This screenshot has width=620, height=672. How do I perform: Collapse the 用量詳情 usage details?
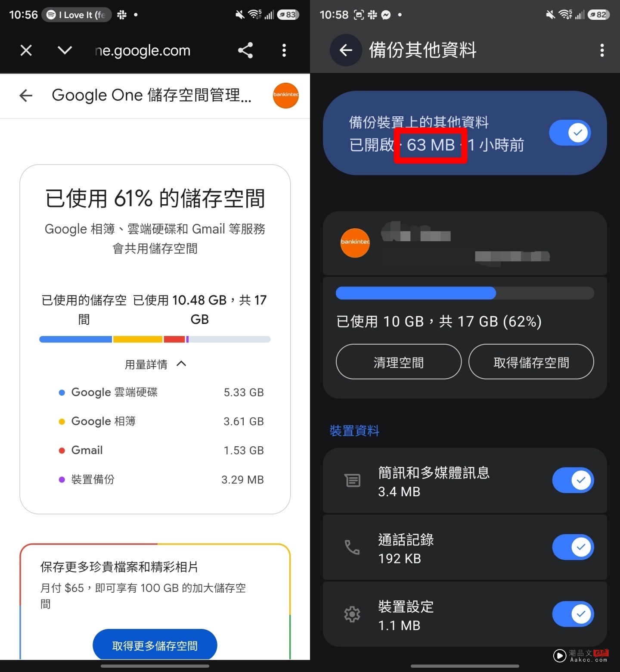[155, 364]
